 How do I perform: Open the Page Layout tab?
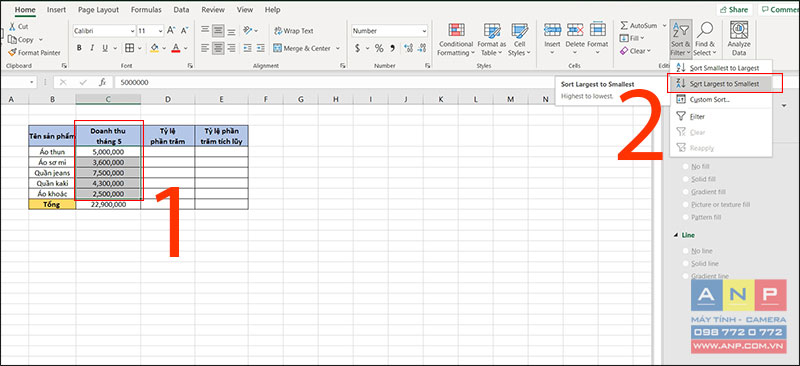[98, 10]
